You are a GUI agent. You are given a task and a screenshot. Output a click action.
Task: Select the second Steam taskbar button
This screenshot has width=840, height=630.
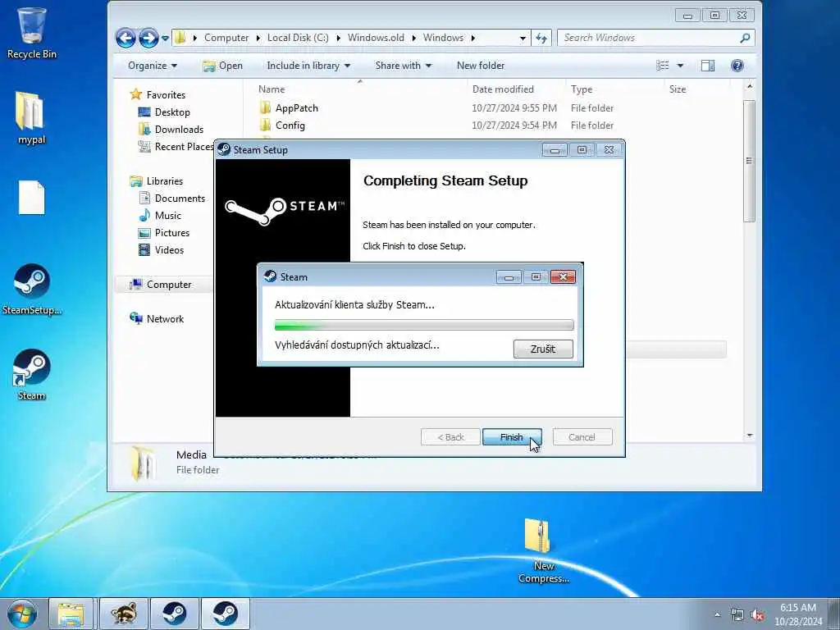click(225, 614)
